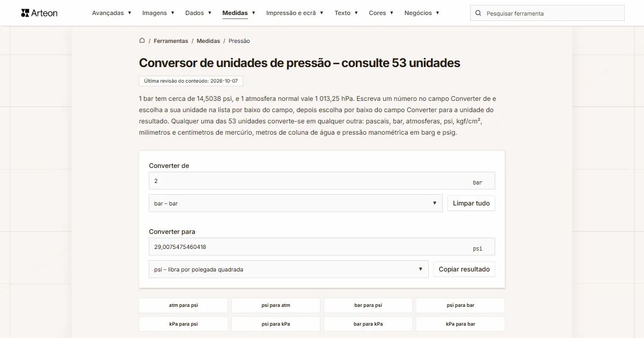Image resolution: width=644 pixels, height=338 pixels.
Task: Click the Converter de value field
Action: (x=322, y=181)
